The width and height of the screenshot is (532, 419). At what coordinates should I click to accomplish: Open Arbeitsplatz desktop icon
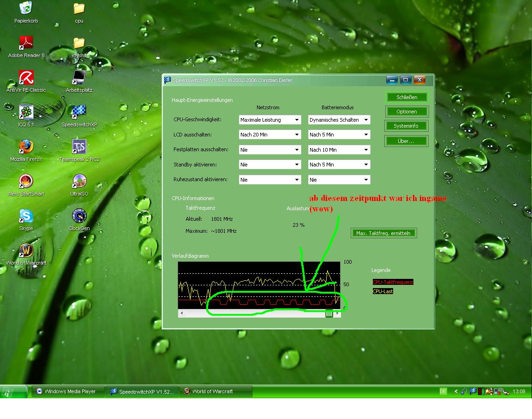pyautogui.click(x=79, y=82)
